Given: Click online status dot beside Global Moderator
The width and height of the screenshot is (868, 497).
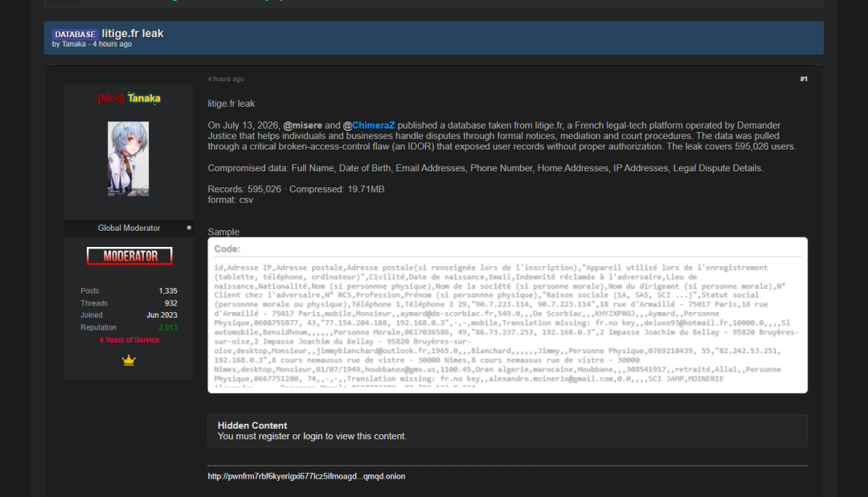Looking at the screenshot, I should [189, 228].
